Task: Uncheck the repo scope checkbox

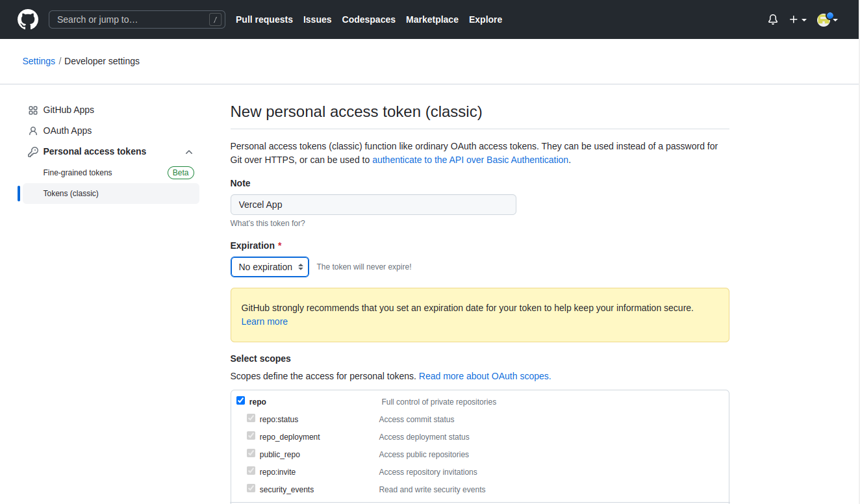Action: pos(240,401)
